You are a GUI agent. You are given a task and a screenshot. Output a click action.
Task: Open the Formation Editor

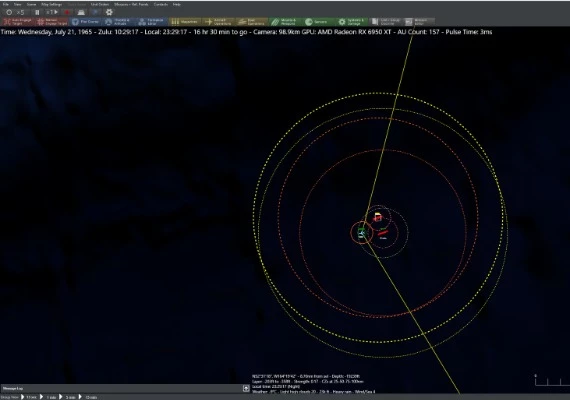(x=152, y=22)
